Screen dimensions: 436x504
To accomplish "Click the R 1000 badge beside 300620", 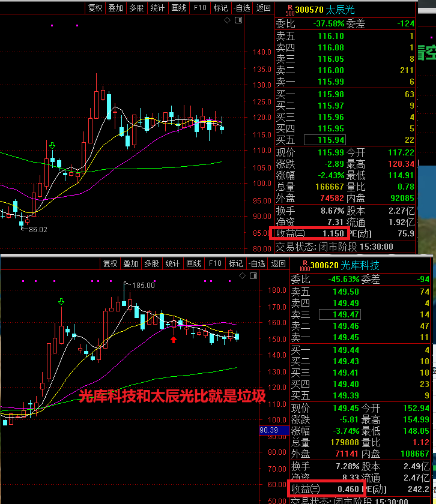I will coord(304,265).
